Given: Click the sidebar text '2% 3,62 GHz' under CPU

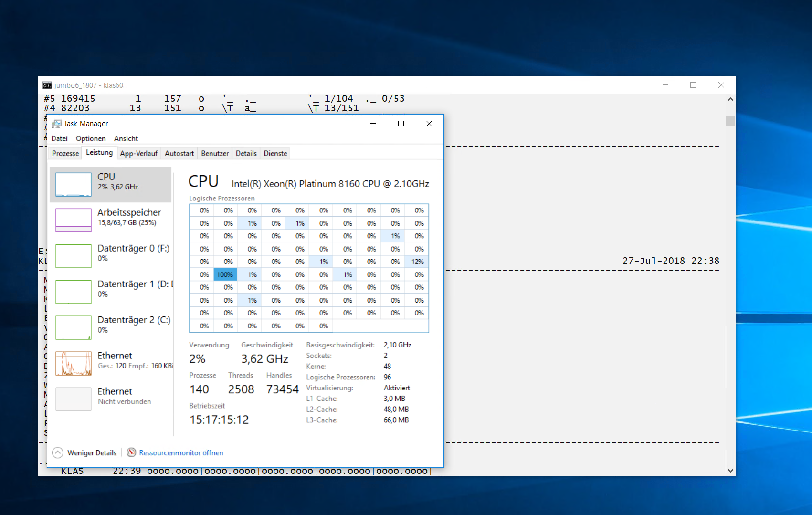Looking at the screenshot, I should coord(118,187).
